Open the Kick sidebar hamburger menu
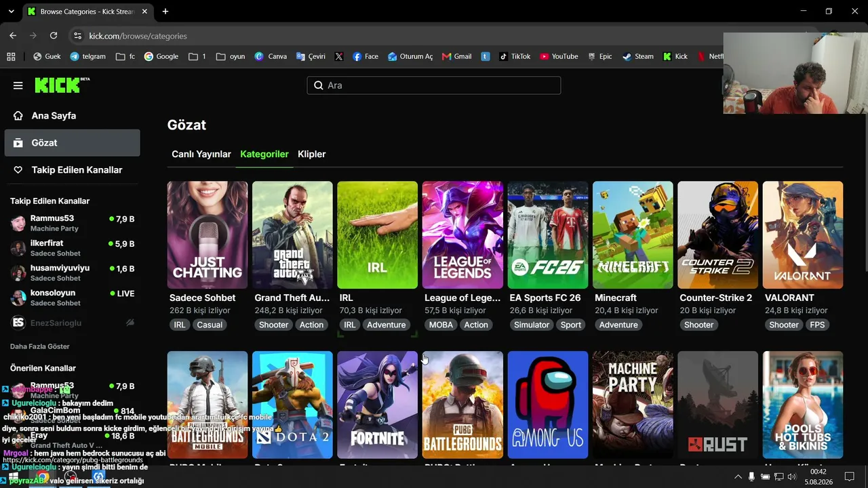Viewport: 868px width, 488px height. (18, 85)
